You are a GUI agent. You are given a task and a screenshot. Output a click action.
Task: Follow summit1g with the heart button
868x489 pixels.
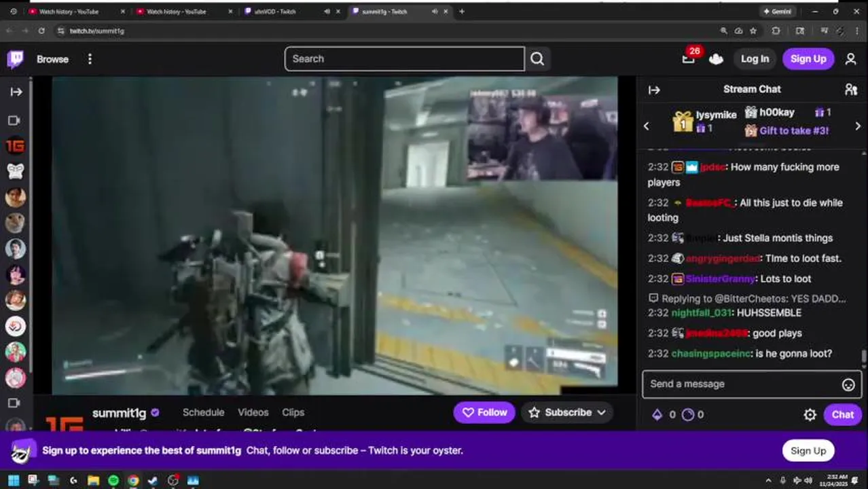coord(485,412)
